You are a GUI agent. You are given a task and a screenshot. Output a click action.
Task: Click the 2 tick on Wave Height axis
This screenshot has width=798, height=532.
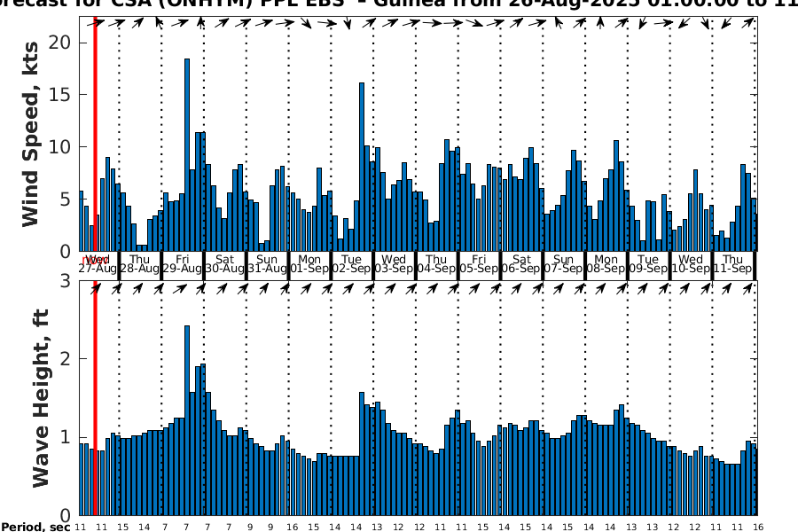tap(65, 359)
